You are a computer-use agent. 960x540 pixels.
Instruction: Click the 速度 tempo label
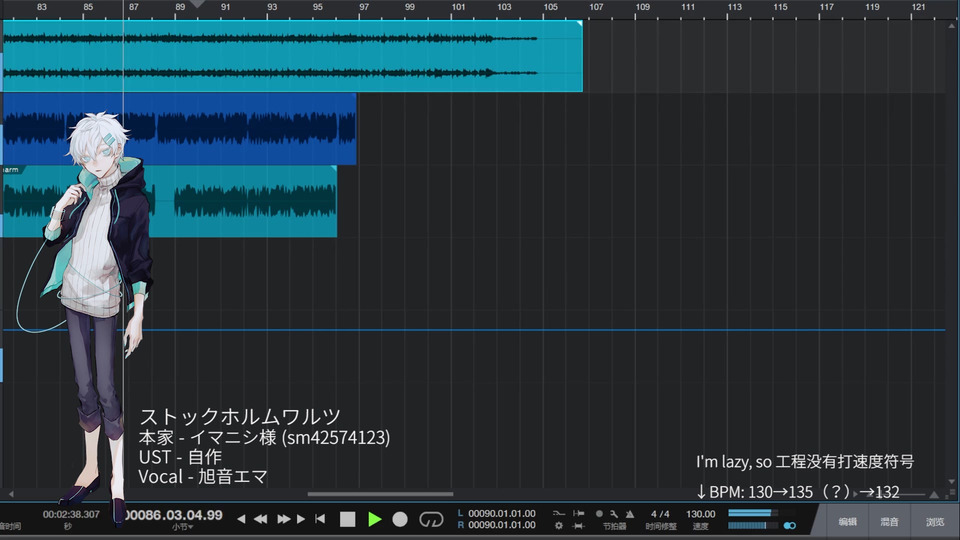click(x=700, y=526)
